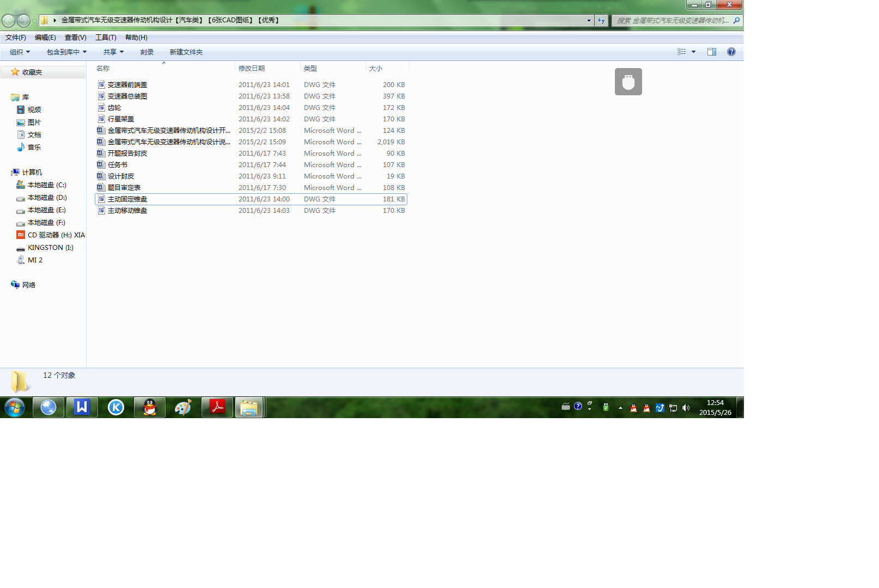Click the 新建文件夹 button

point(186,52)
